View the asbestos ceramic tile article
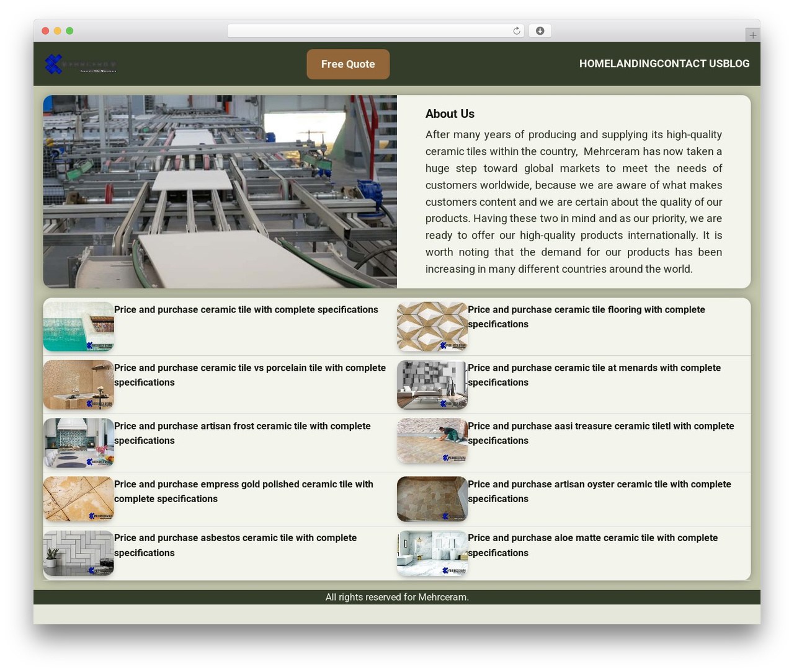The width and height of the screenshot is (794, 672). (236, 546)
